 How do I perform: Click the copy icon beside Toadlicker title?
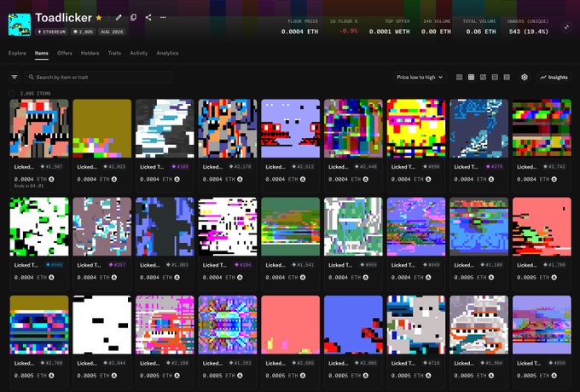point(134,17)
